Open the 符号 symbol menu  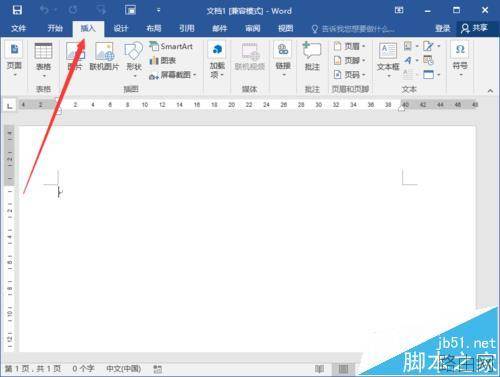[x=460, y=59]
